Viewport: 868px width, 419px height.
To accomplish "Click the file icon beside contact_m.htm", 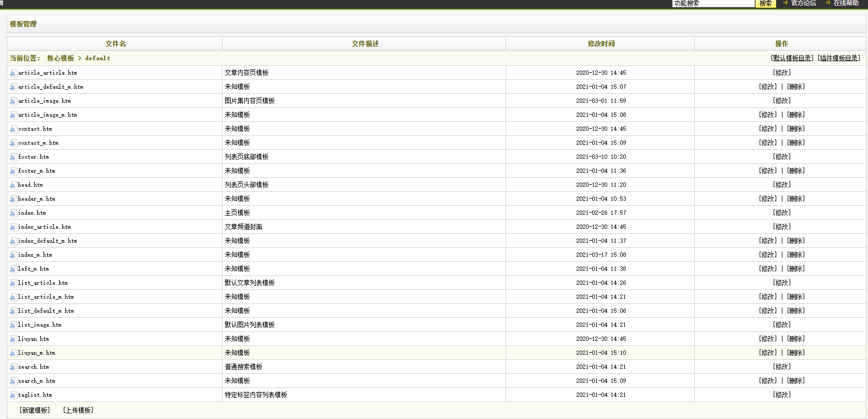I will [13, 143].
